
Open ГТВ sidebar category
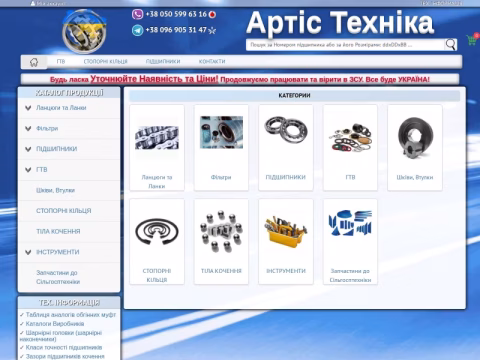pos(42,170)
